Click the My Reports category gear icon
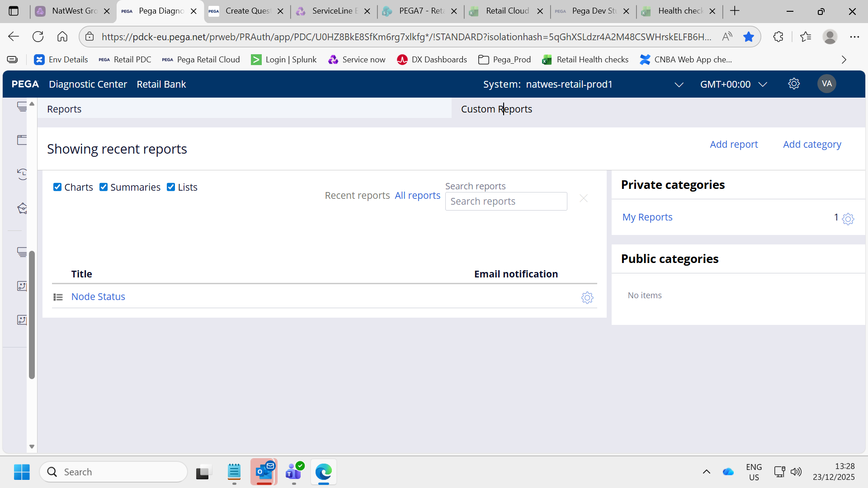 [848, 219]
